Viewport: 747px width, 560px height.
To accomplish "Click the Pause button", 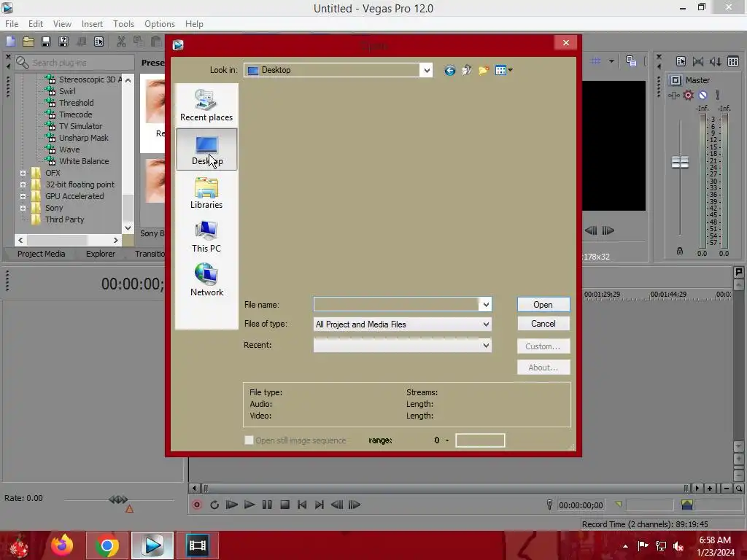I will tap(267, 505).
